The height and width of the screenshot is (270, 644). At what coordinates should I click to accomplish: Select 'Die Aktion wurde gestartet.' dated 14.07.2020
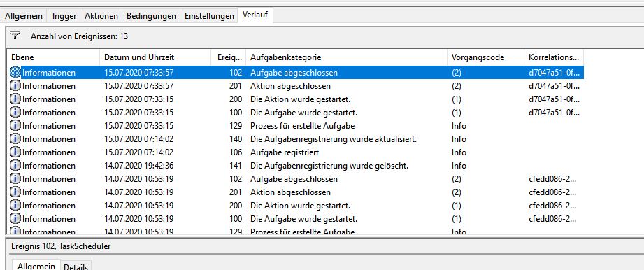[300, 206]
